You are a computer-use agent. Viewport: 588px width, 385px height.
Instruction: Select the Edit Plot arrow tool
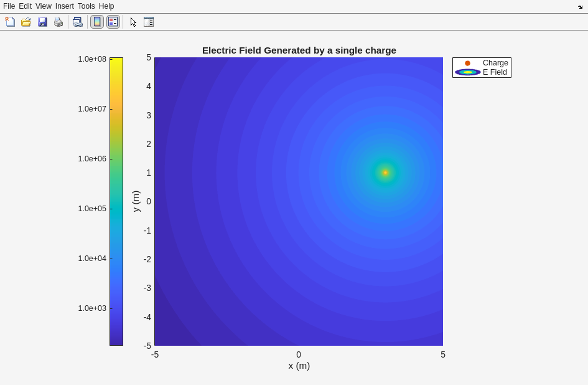click(x=133, y=22)
